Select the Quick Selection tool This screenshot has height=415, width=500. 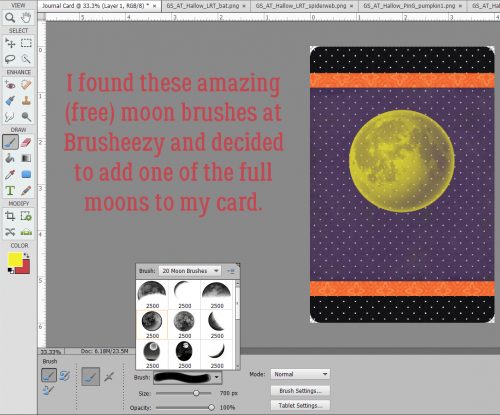click(x=26, y=59)
